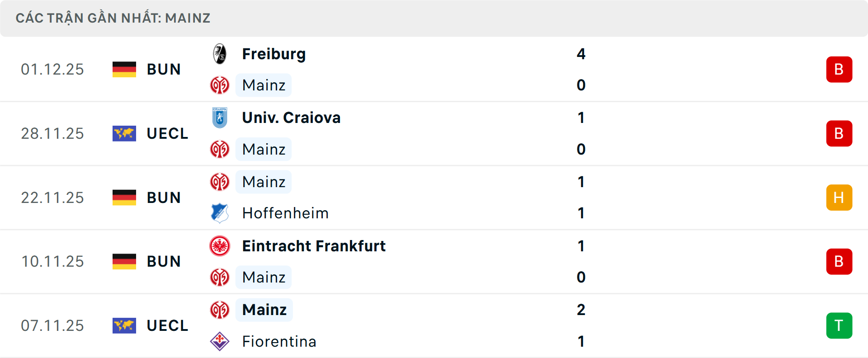Open the Fiorentina team link
Viewport: 868px width, 358px height.
coord(279,341)
